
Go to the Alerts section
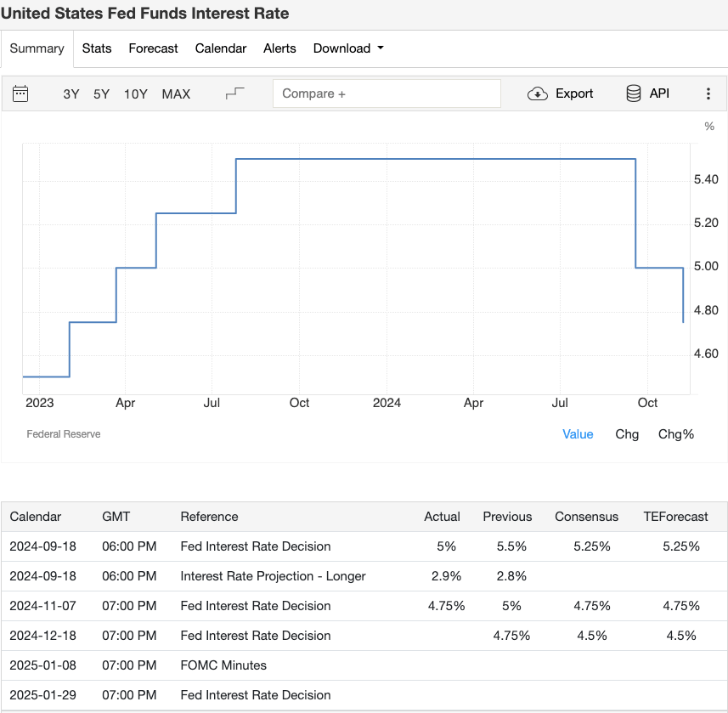point(279,48)
